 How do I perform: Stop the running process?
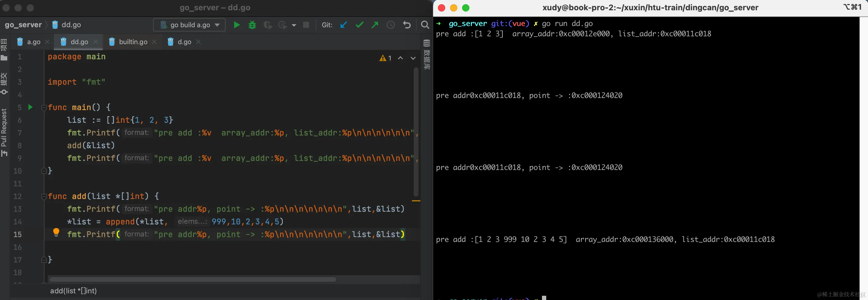tap(306, 25)
